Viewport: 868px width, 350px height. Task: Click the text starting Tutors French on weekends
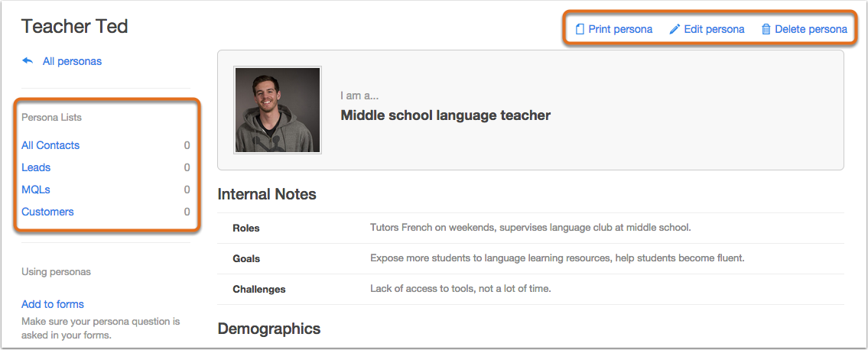(530, 227)
